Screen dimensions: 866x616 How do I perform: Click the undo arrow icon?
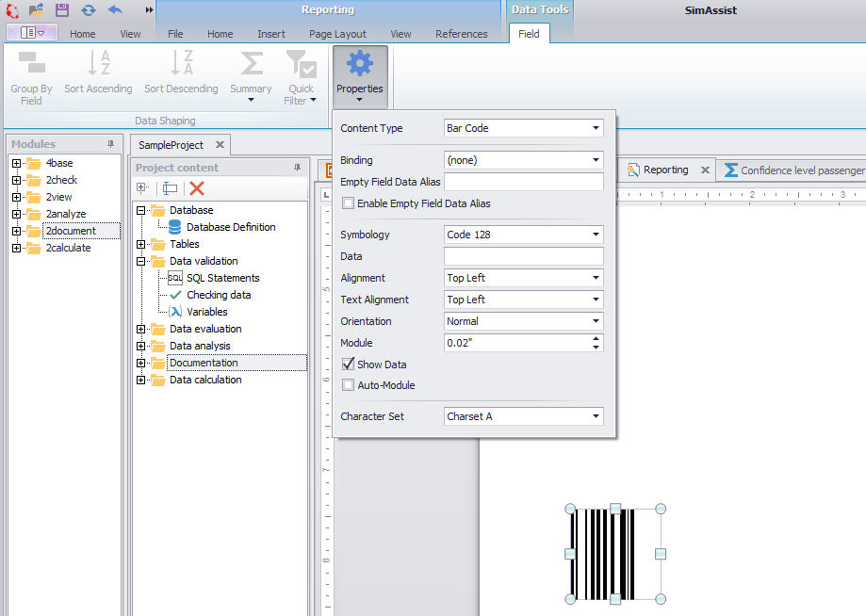116,10
